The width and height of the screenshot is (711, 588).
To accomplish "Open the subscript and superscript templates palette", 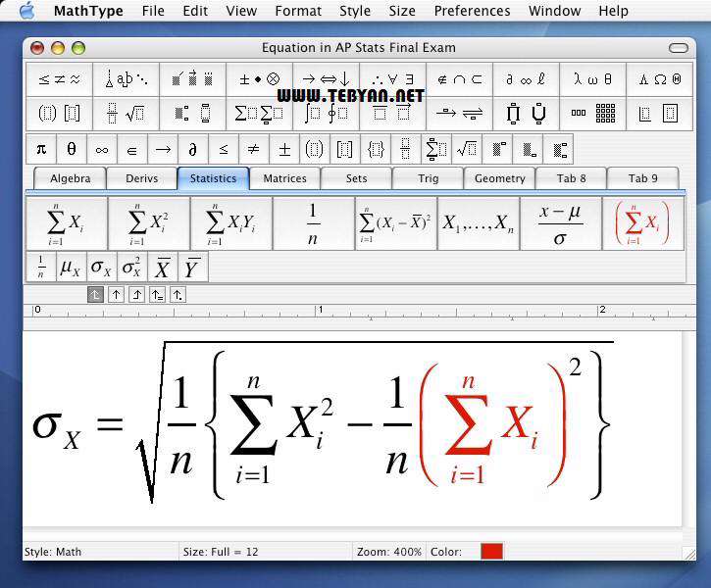I will pos(193,114).
